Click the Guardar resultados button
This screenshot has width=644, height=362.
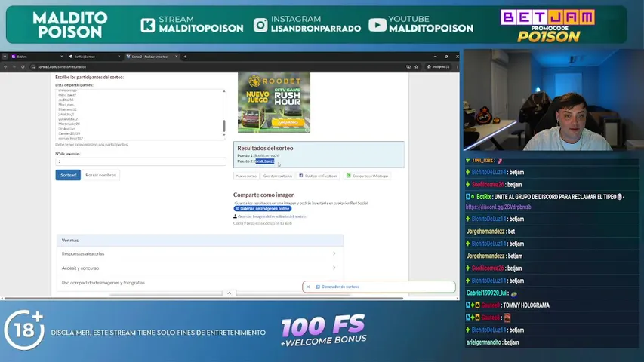tap(278, 176)
